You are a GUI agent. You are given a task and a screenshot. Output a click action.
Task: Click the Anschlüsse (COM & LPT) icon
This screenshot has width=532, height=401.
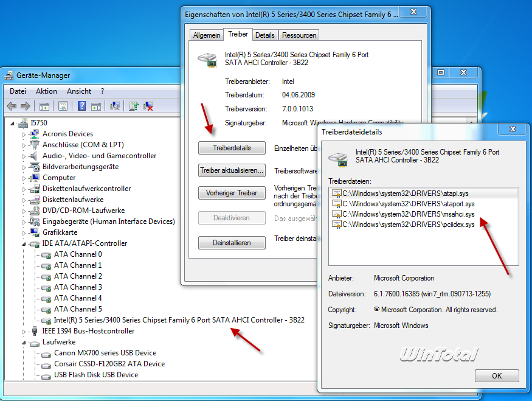[34, 145]
